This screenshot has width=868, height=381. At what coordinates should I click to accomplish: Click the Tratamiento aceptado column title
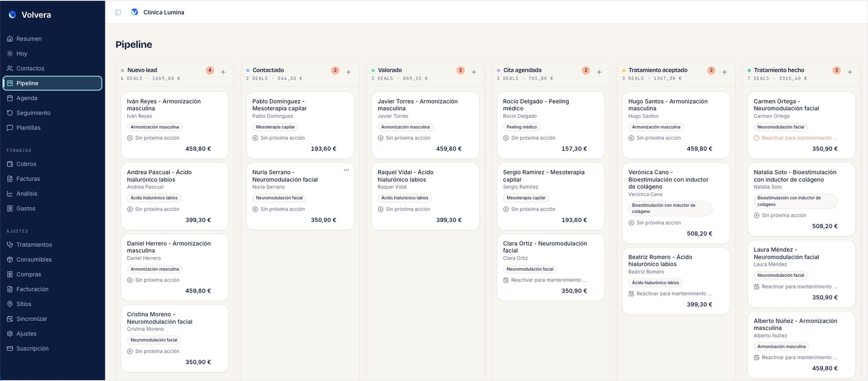click(658, 70)
